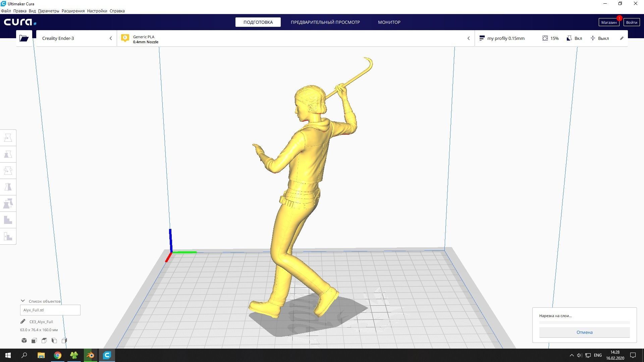Click the print profile layers icon

point(482,38)
